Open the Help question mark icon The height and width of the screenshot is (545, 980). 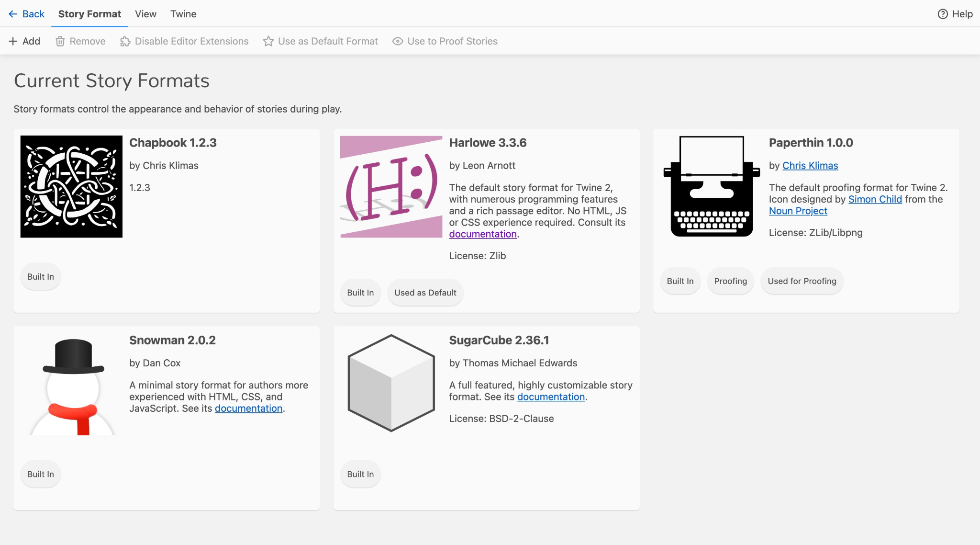pos(943,14)
